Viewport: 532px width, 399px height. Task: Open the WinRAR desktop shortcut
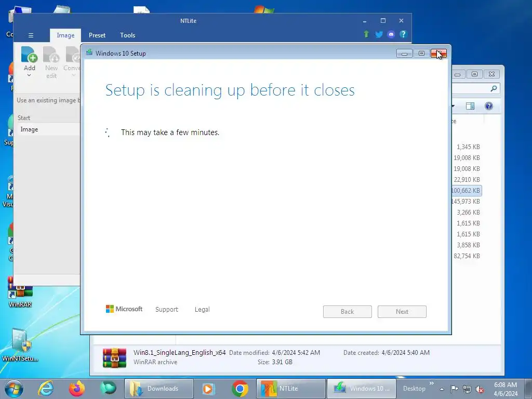pyautogui.click(x=20, y=292)
